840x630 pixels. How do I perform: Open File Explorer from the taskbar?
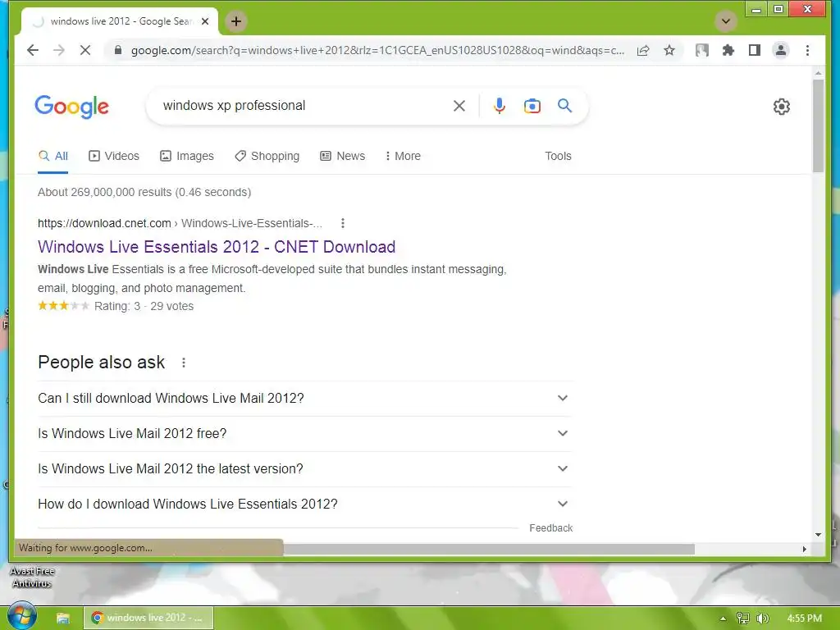click(63, 619)
